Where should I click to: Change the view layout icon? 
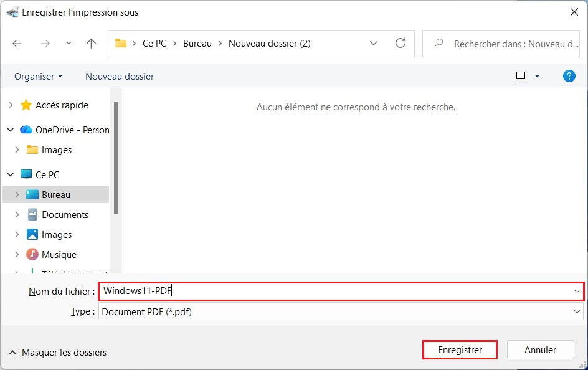click(521, 75)
